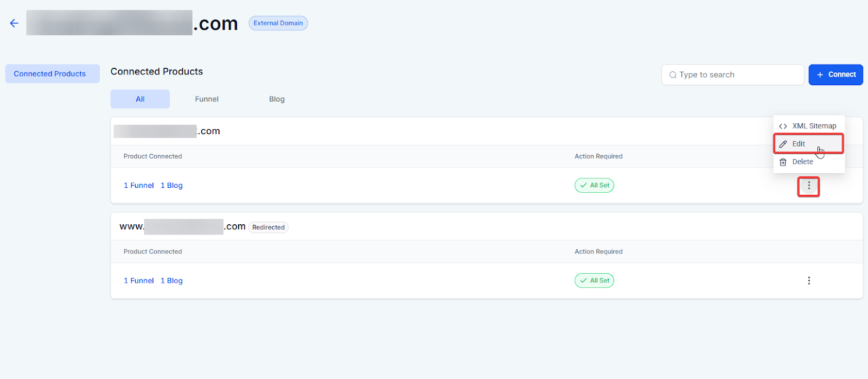Switch to the Blog filter tab
Viewport: 868px width, 379px height.
click(277, 99)
